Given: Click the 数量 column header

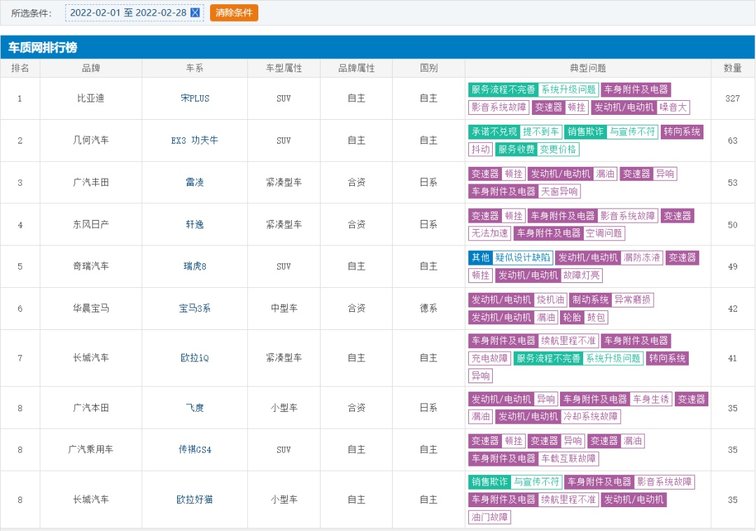Looking at the screenshot, I should [732, 68].
